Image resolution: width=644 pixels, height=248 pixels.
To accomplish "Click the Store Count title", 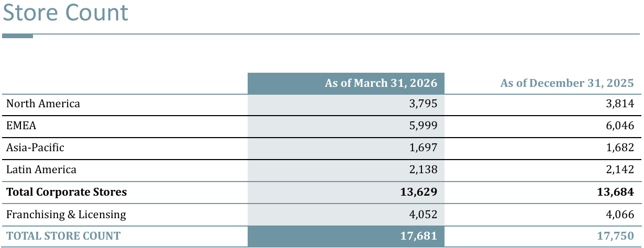I will [65, 13].
